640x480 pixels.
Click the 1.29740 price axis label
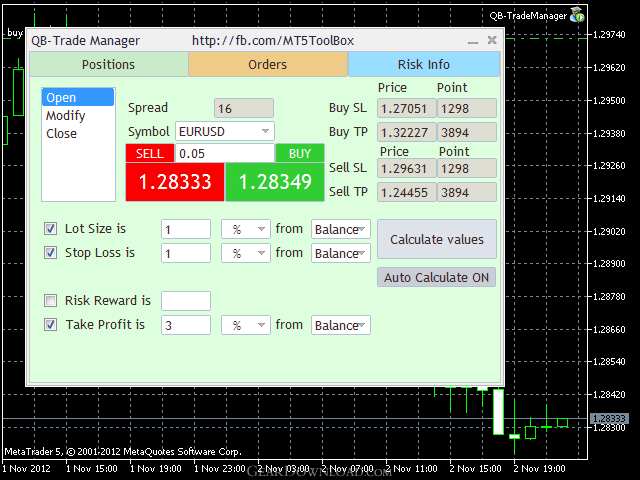pos(609,35)
